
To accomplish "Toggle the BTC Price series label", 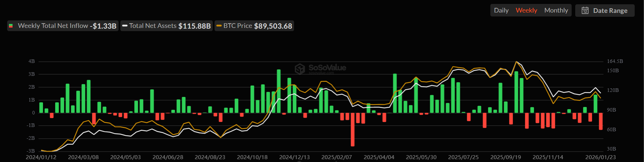I will 237,26.
